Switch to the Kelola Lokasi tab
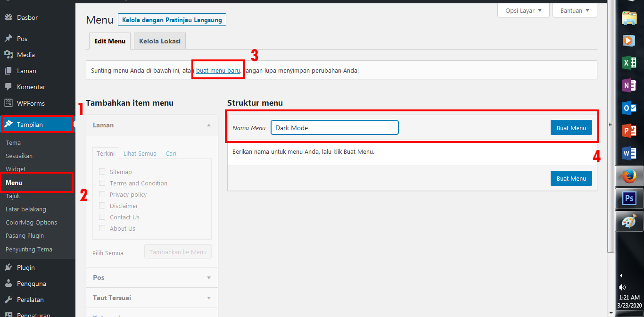 (x=160, y=41)
